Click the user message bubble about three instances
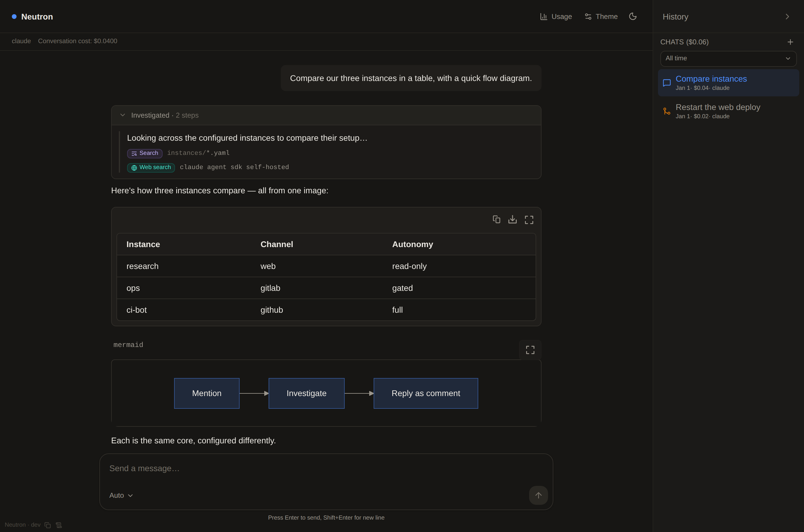 411,78
